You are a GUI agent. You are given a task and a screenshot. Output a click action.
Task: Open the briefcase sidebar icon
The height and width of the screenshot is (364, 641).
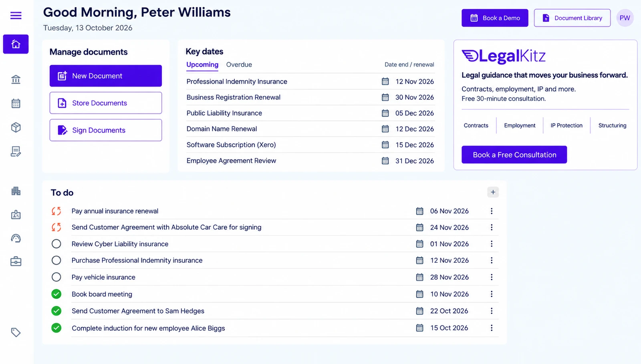pyautogui.click(x=16, y=261)
